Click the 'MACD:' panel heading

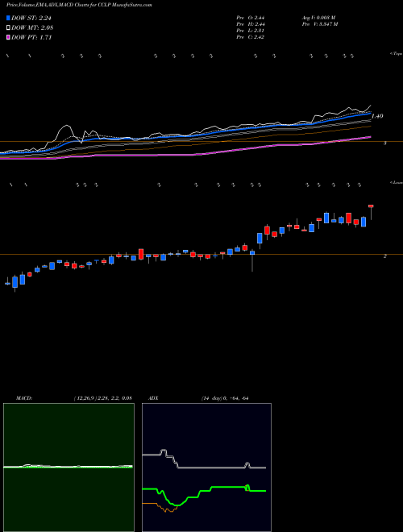pos(24,398)
